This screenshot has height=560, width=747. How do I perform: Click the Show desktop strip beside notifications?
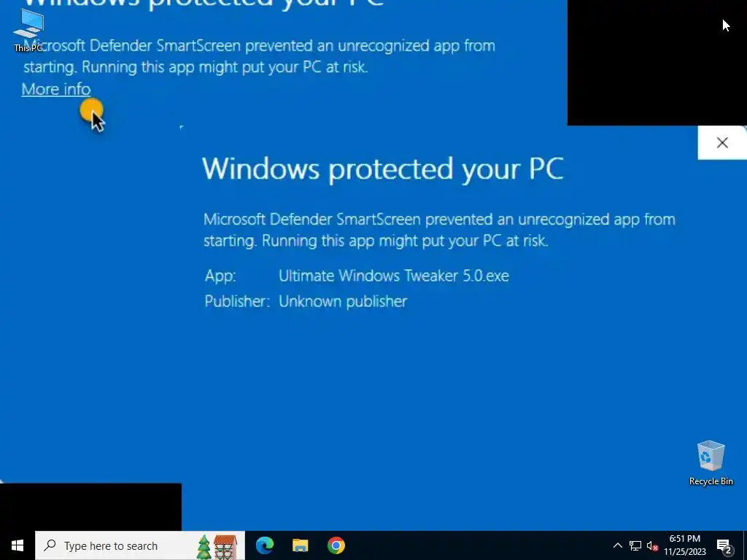[744, 545]
